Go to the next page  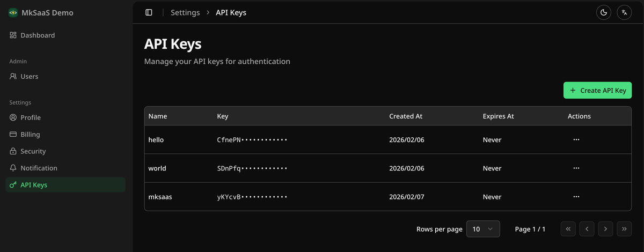[605, 229]
